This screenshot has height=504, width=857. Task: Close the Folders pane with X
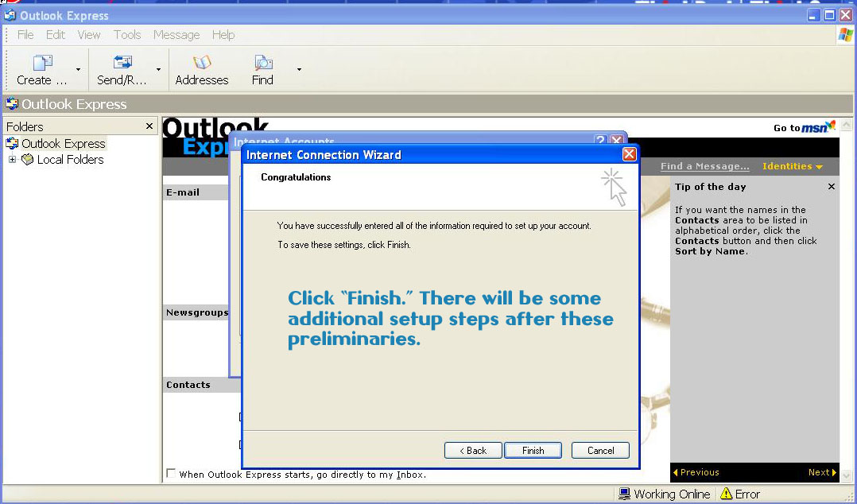pos(149,126)
